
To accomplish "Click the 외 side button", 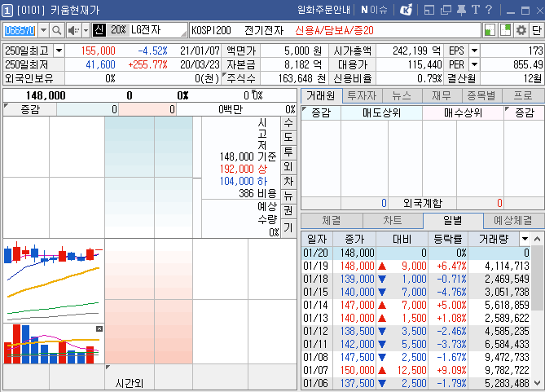I will click(x=288, y=166).
